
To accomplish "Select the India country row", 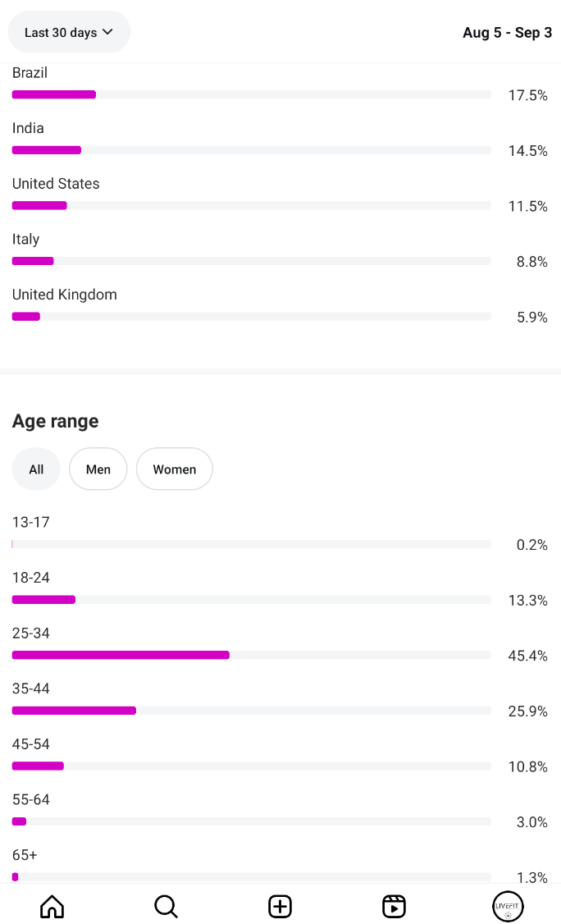I will pyautogui.click(x=251, y=140).
